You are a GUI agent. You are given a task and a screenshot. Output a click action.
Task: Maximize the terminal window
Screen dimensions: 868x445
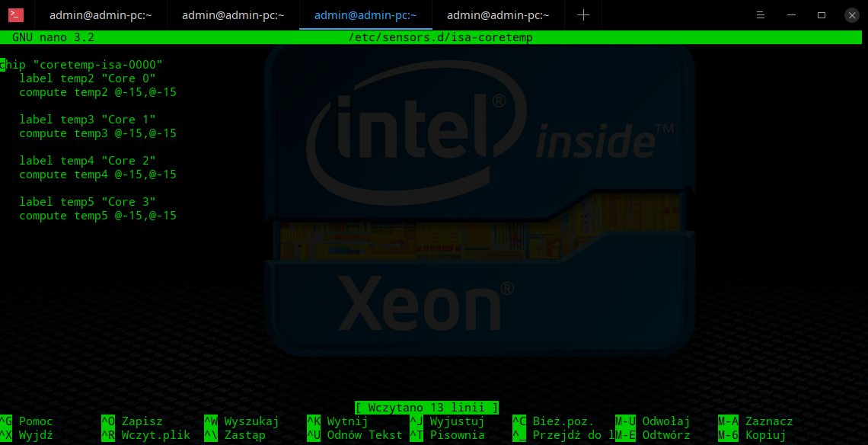pyautogui.click(x=822, y=14)
